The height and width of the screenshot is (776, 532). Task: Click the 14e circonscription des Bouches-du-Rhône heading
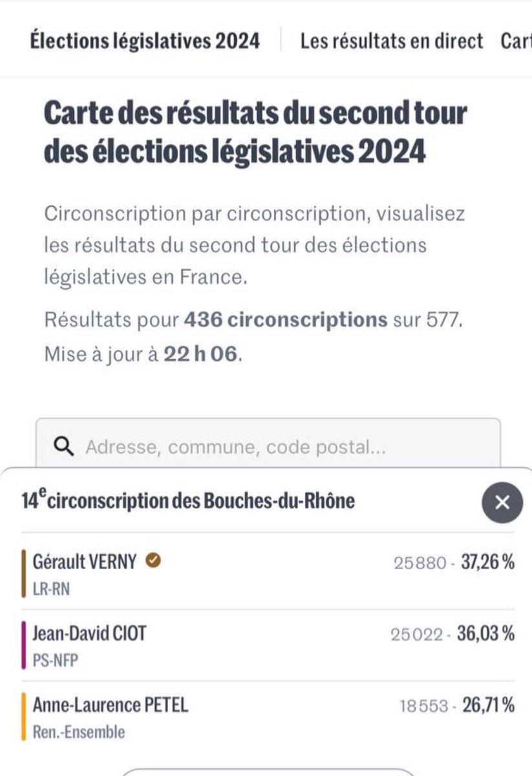click(x=188, y=500)
